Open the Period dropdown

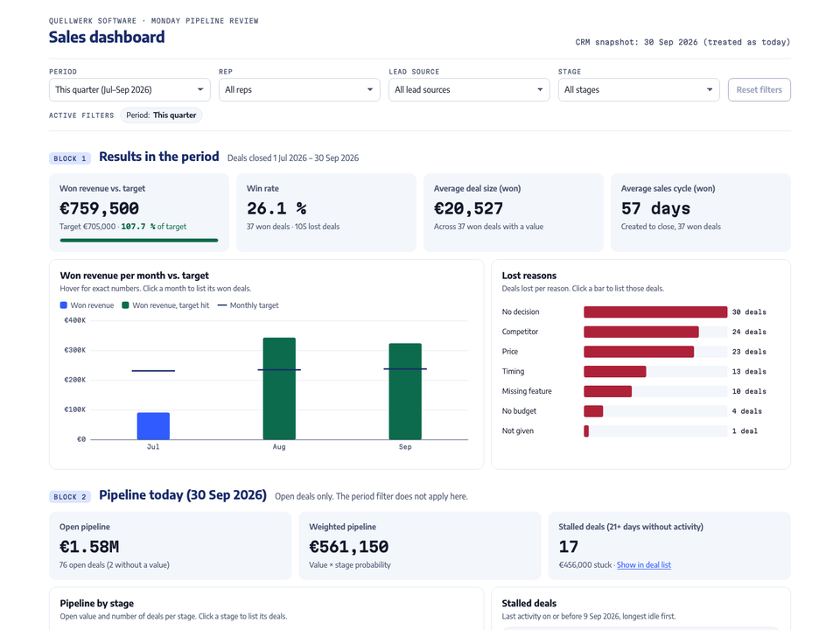pos(129,90)
